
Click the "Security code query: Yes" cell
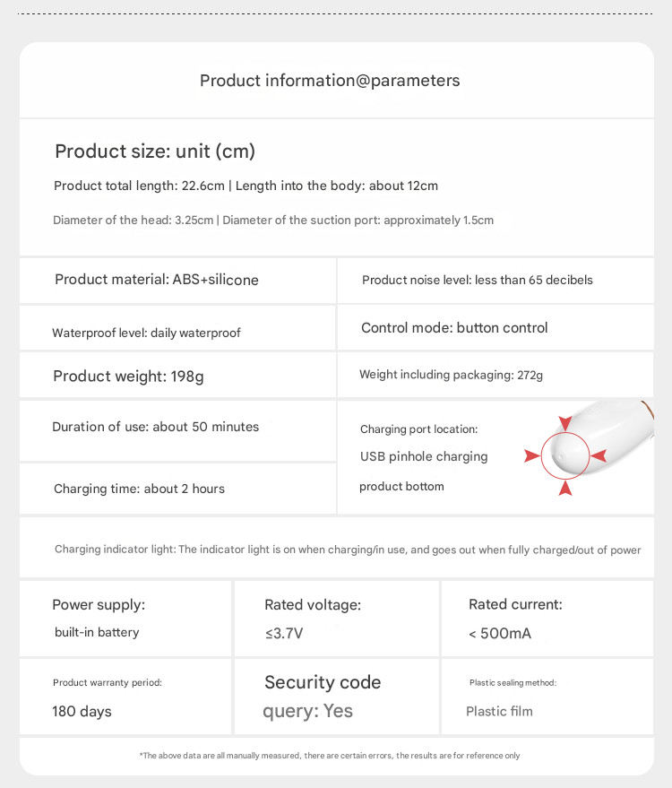(x=323, y=697)
